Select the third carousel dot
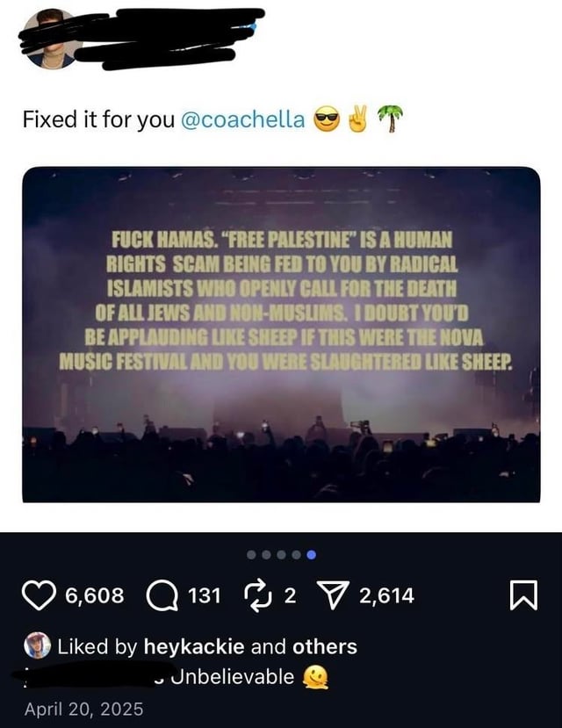 (281, 555)
